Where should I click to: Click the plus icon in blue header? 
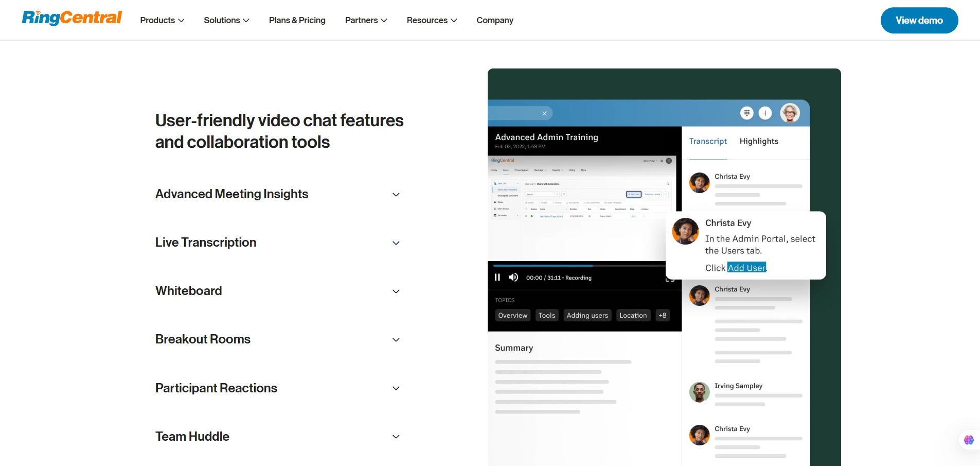click(765, 113)
